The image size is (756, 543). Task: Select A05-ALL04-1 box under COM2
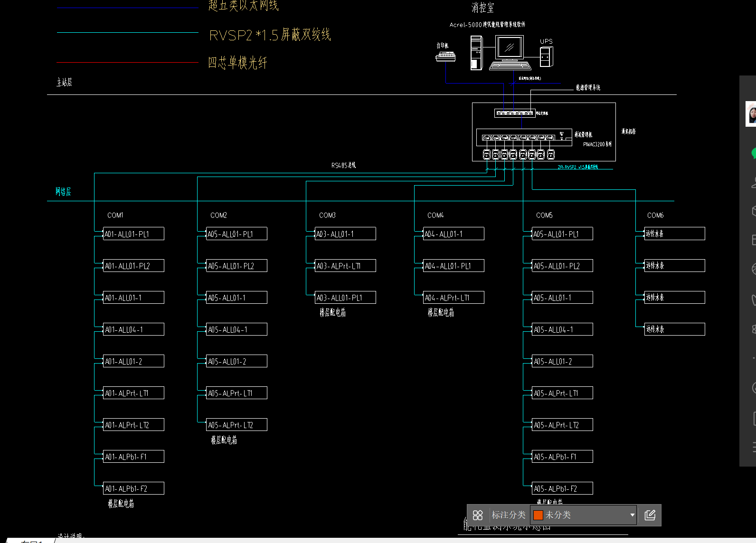click(x=236, y=329)
